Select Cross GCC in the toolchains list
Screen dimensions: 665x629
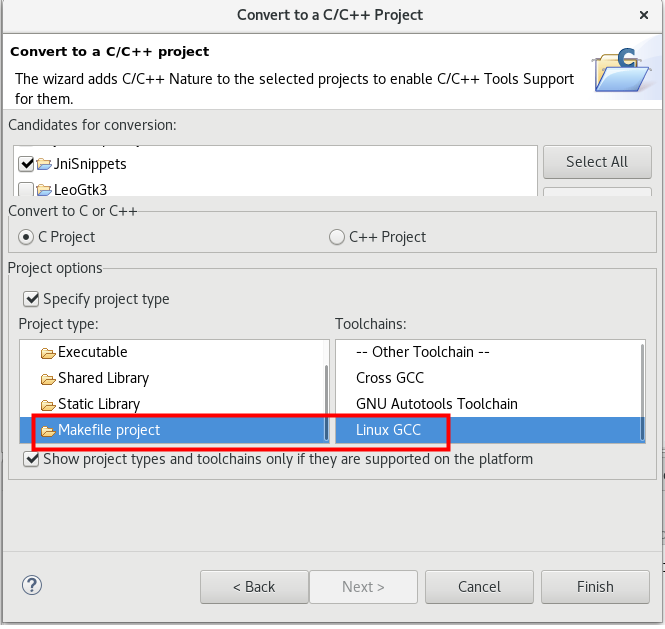(390, 378)
